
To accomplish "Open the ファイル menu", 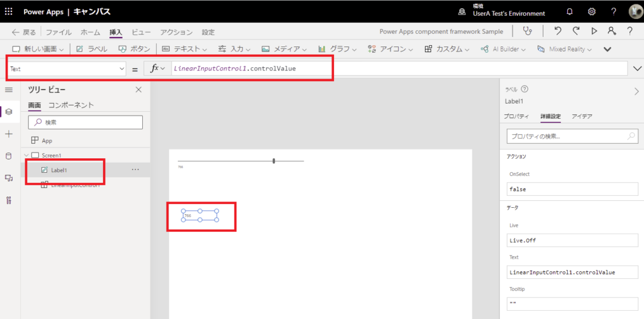I will (58, 33).
